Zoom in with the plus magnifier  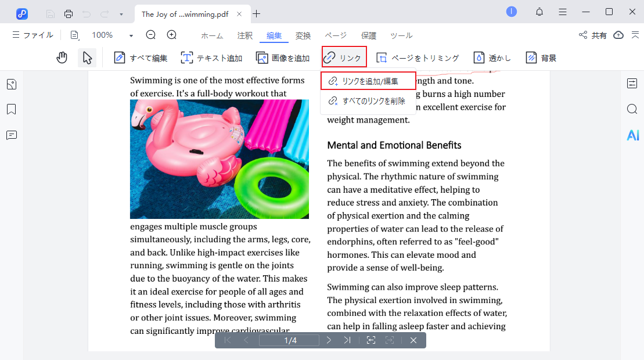click(x=172, y=35)
